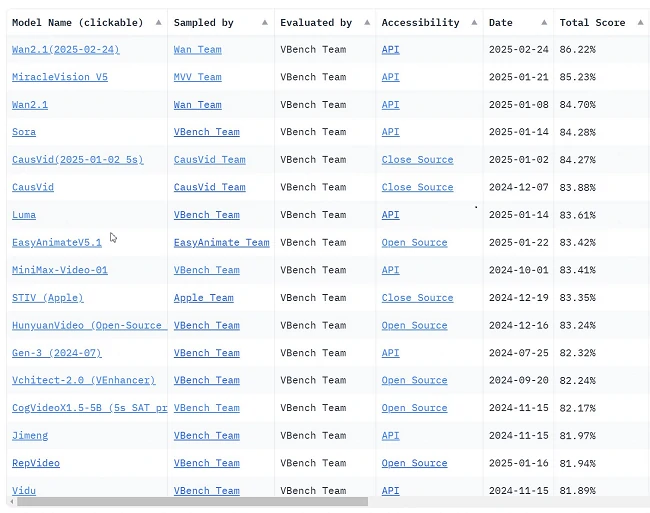Click the API link in Jimeng row
This screenshot has width=650, height=513.
pyautogui.click(x=390, y=436)
